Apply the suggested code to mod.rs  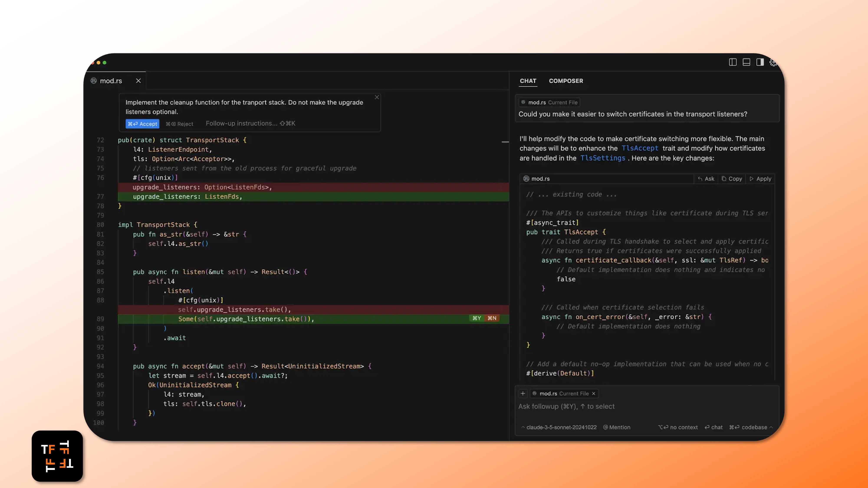761,179
